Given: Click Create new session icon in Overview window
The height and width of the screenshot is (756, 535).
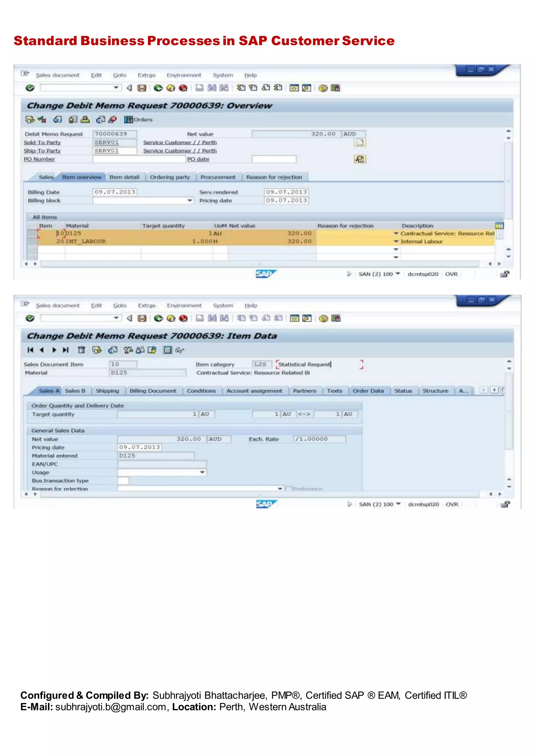Looking at the screenshot, I should (294, 88).
